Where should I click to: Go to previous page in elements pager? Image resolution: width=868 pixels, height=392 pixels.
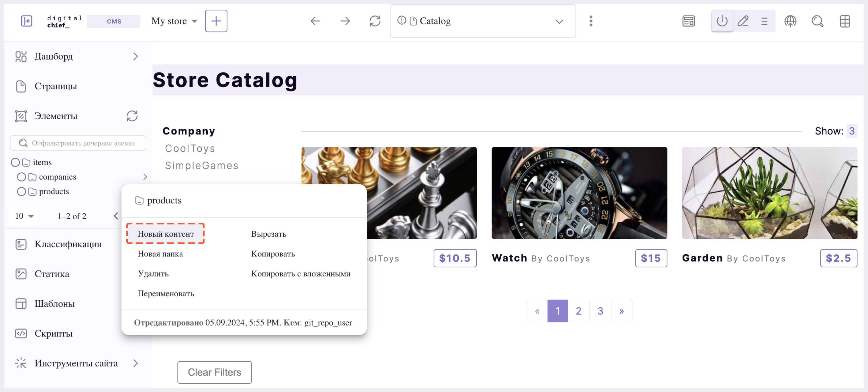click(116, 216)
